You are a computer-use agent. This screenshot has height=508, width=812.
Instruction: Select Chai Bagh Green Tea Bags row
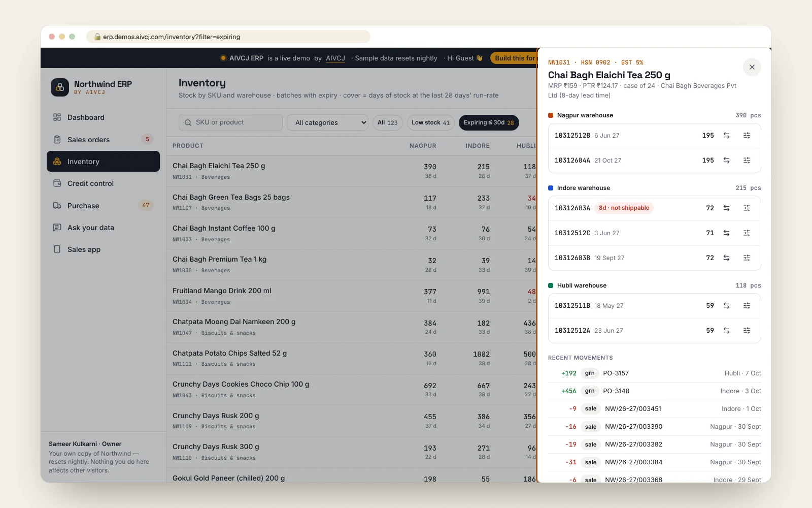[352, 203]
